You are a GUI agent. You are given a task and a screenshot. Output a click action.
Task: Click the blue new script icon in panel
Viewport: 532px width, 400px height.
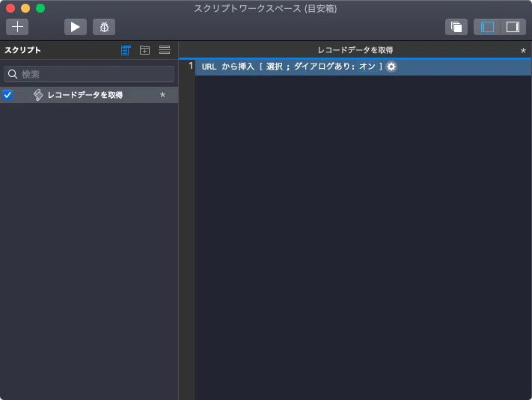tap(126, 50)
